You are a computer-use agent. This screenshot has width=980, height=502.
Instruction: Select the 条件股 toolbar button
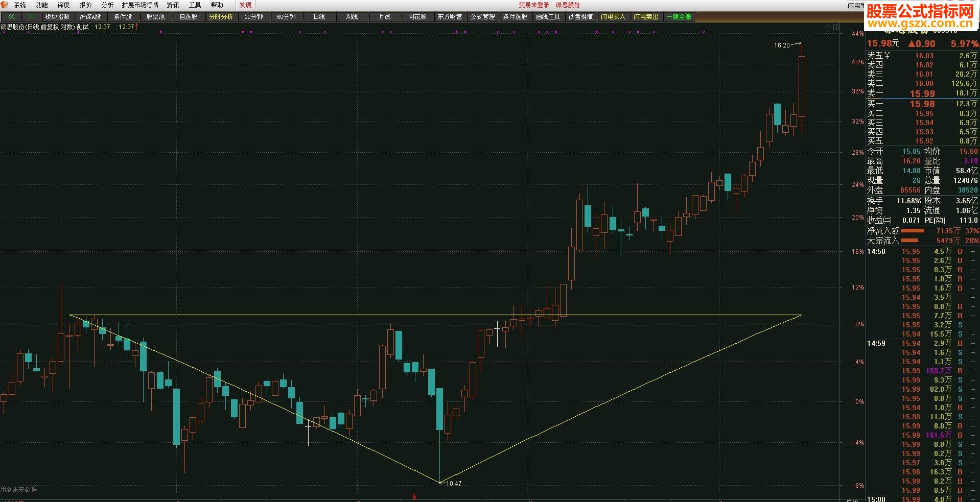tap(123, 17)
